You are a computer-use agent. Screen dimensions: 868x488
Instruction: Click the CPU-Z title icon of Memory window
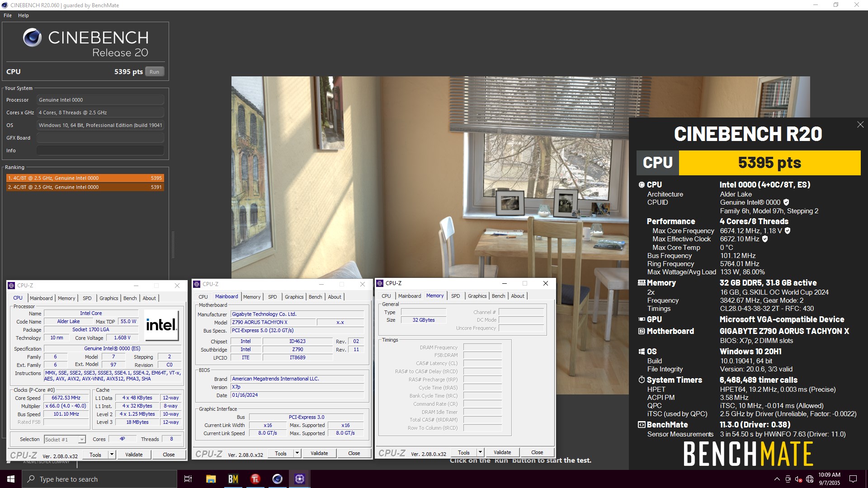380,283
